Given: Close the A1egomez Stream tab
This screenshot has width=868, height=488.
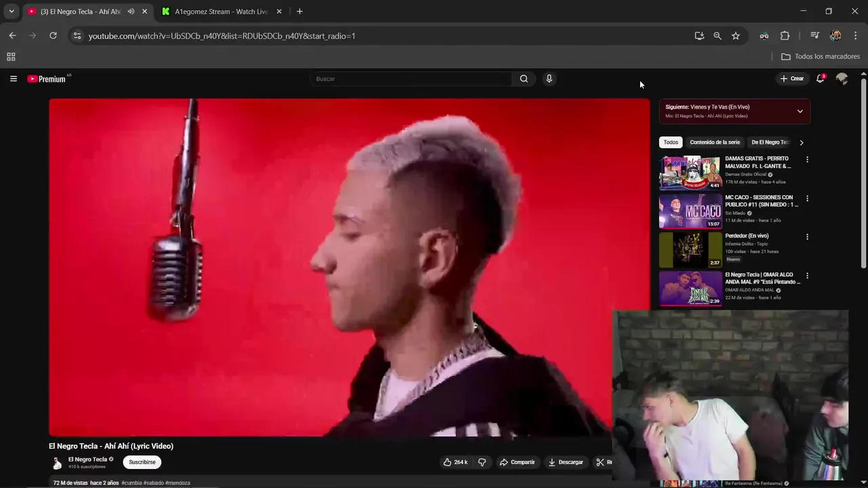Looking at the screenshot, I should click(x=279, y=12).
